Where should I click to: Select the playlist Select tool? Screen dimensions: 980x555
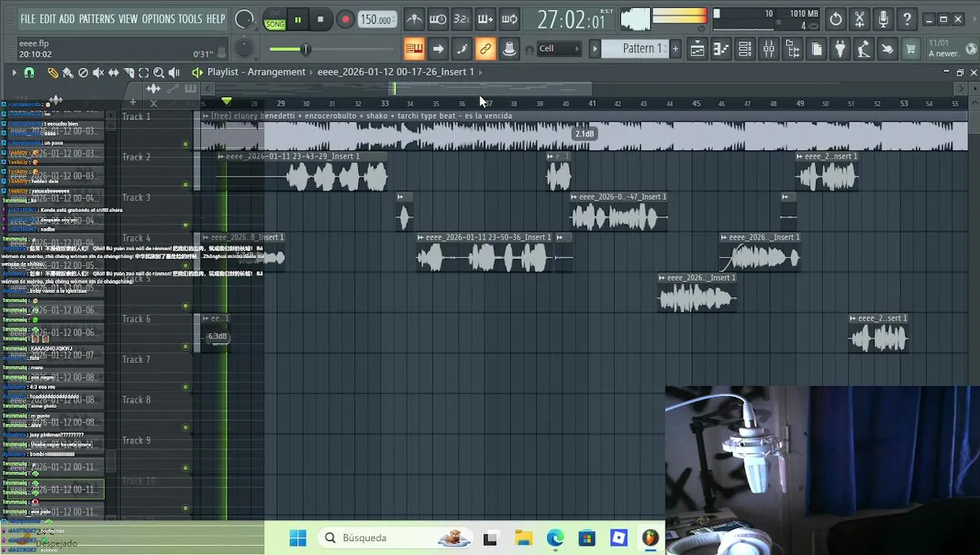pyautogui.click(x=143, y=72)
